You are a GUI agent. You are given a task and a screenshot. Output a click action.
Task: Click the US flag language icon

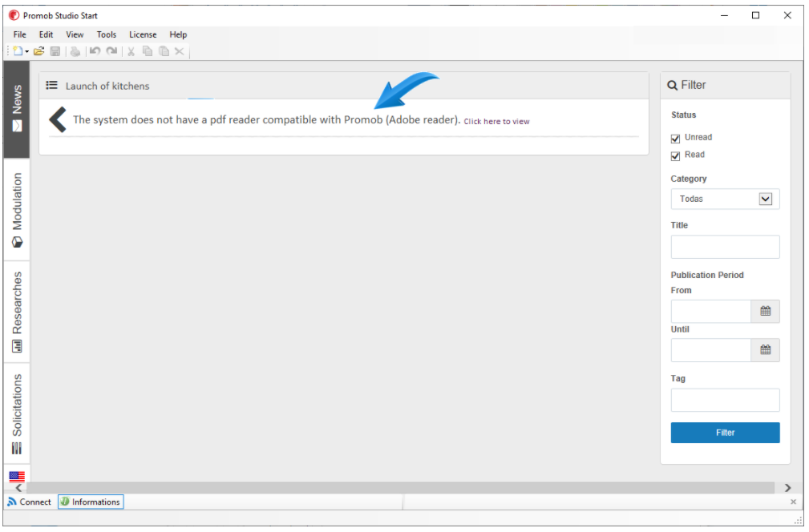click(17, 476)
